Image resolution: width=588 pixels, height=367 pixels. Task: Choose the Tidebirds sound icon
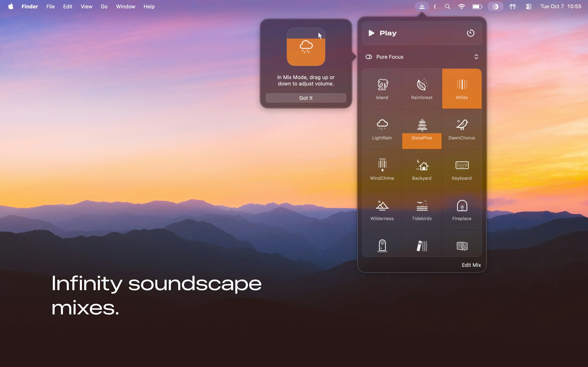coord(422,209)
